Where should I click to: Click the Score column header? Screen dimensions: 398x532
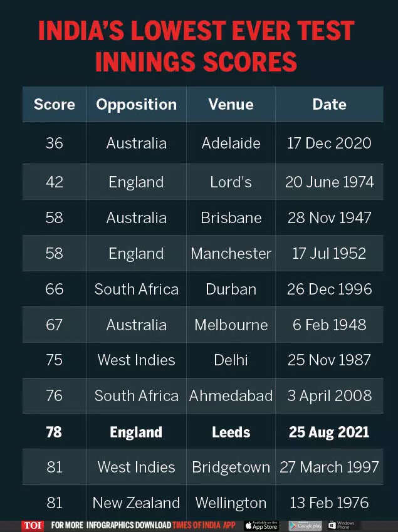(55, 105)
